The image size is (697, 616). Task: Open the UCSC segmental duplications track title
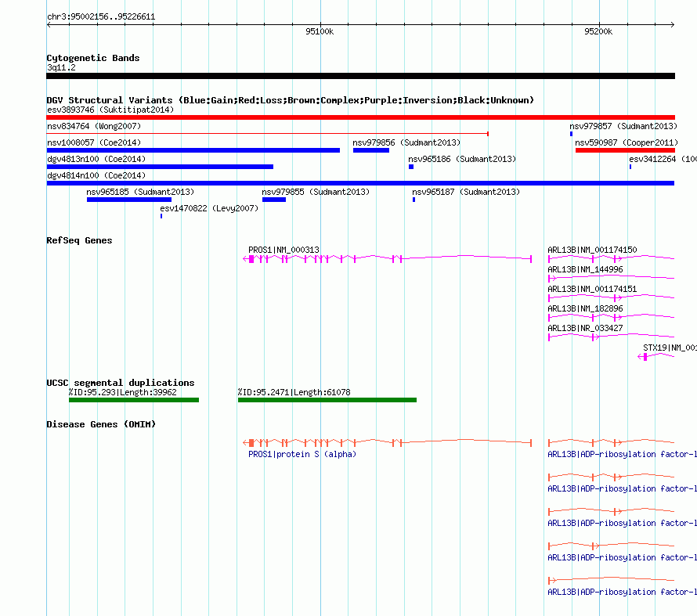click(x=121, y=383)
